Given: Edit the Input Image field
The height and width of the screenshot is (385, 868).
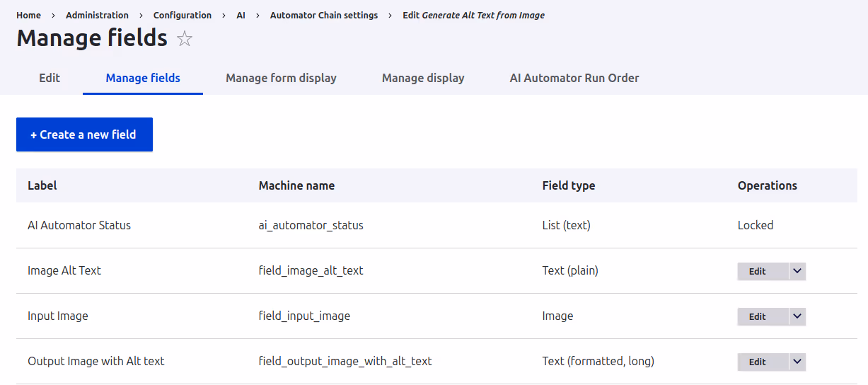Looking at the screenshot, I should tap(763, 316).
